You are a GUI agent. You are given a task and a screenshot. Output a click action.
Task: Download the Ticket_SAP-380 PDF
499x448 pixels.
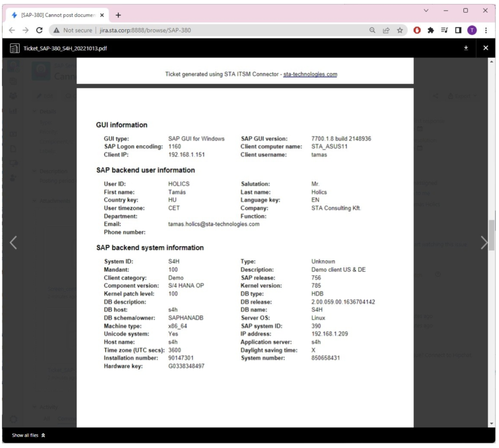466,48
